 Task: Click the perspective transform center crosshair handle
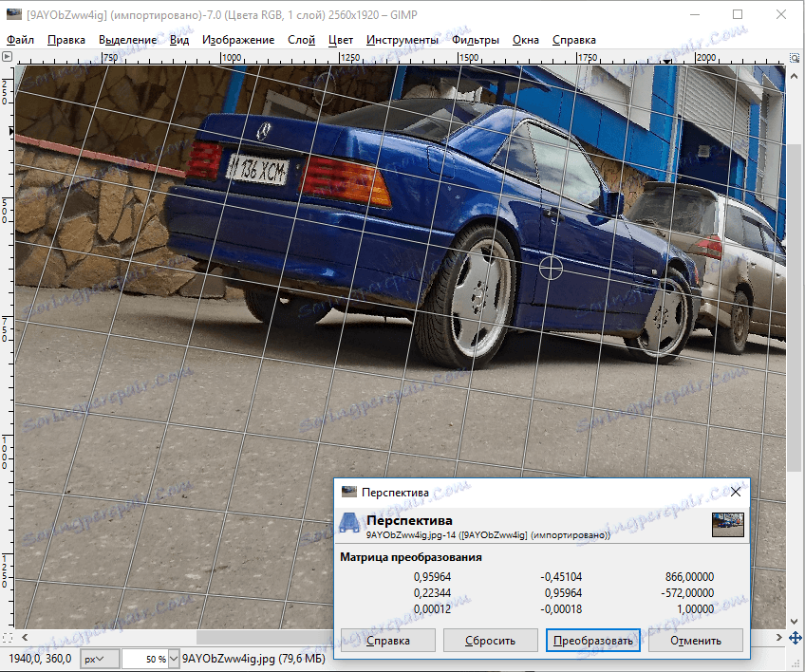(551, 268)
